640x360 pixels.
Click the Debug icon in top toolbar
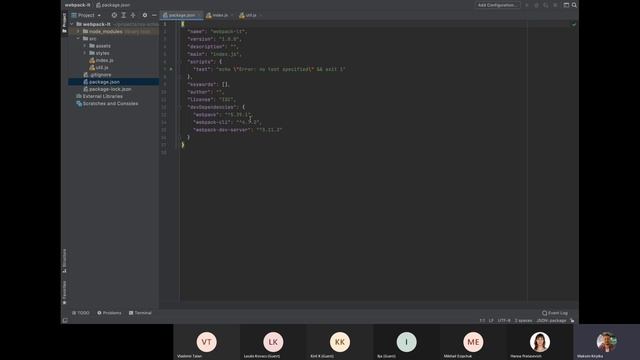pyautogui.click(x=536, y=5)
